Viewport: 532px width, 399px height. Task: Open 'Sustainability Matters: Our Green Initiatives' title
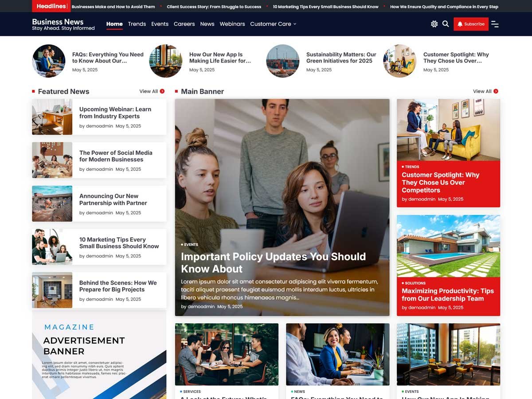(341, 58)
